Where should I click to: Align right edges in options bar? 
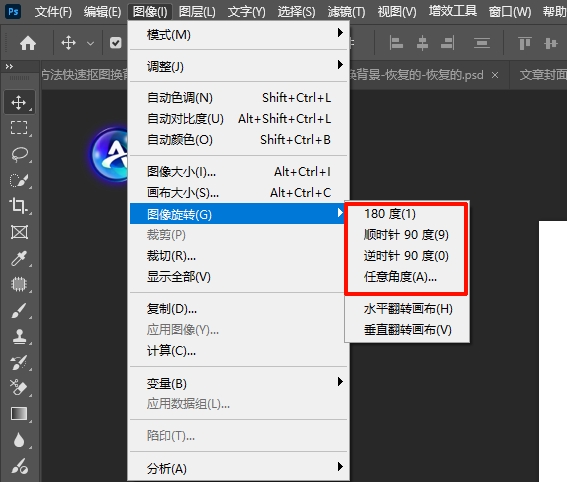pyautogui.click(x=448, y=43)
